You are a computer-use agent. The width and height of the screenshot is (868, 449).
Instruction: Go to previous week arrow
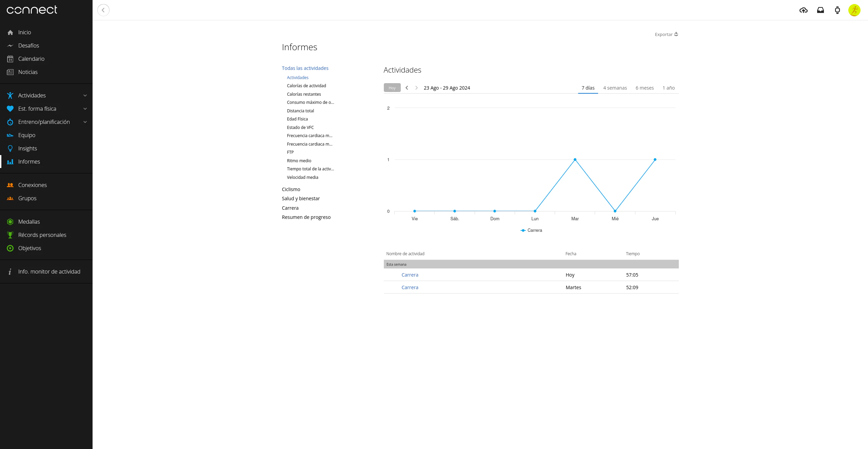407,88
